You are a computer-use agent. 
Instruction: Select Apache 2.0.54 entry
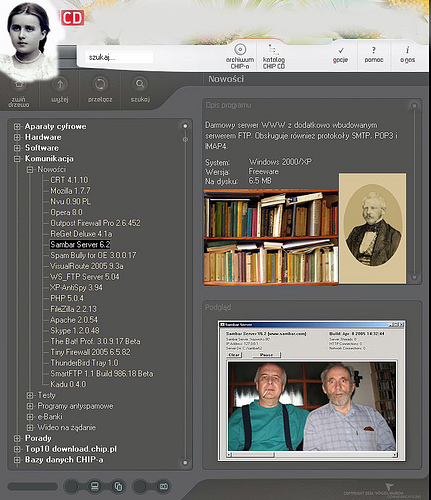[x=74, y=320]
